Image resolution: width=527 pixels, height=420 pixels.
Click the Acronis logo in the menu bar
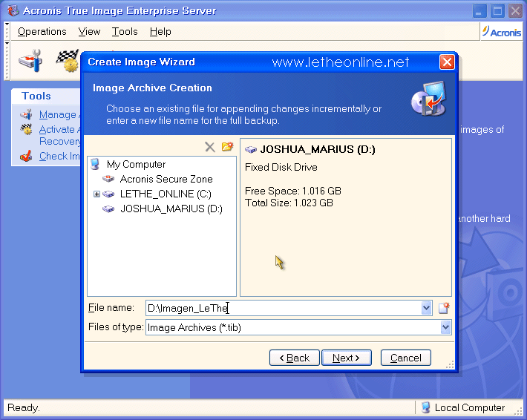(x=502, y=32)
